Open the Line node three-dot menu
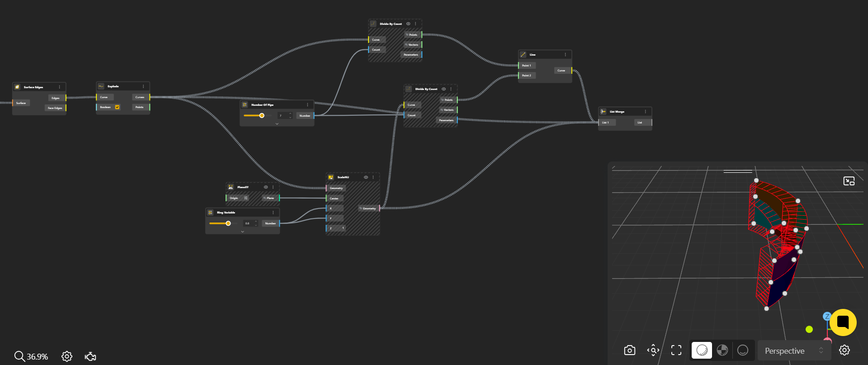Screen dimensions: 868x365 [x=565, y=55]
